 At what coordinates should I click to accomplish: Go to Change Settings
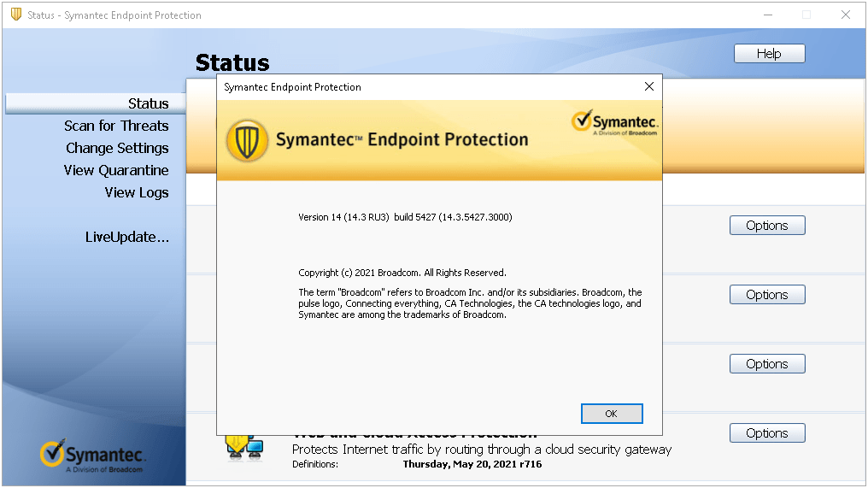[x=117, y=148]
